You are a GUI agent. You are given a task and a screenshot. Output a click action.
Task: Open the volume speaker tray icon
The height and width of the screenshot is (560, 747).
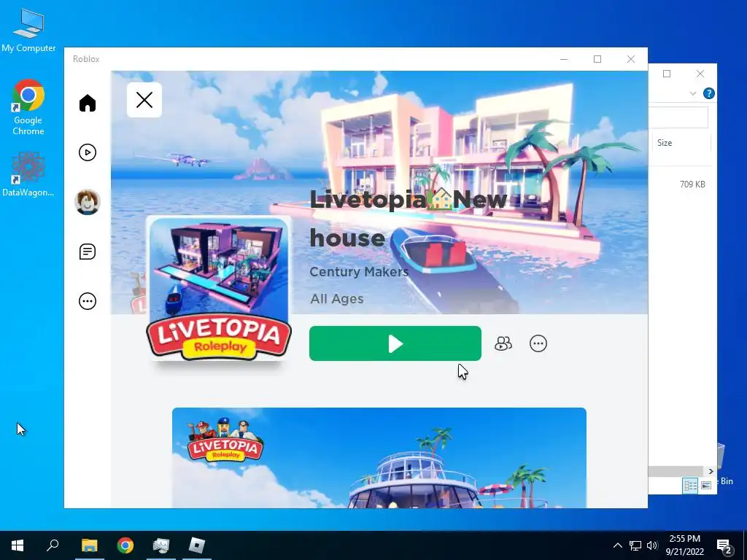[x=652, y=545]
